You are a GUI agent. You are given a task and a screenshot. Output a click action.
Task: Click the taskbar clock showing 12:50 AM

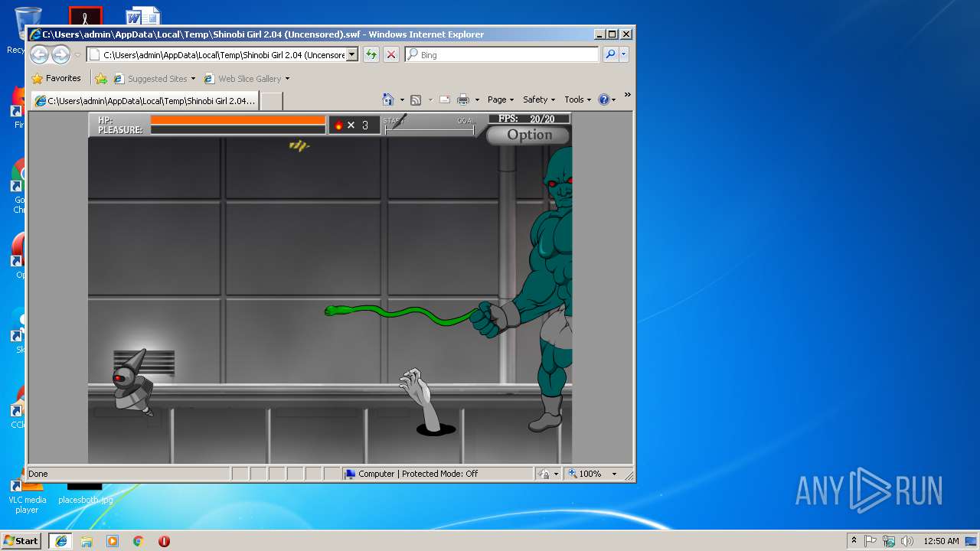click(x=941, y=541)
